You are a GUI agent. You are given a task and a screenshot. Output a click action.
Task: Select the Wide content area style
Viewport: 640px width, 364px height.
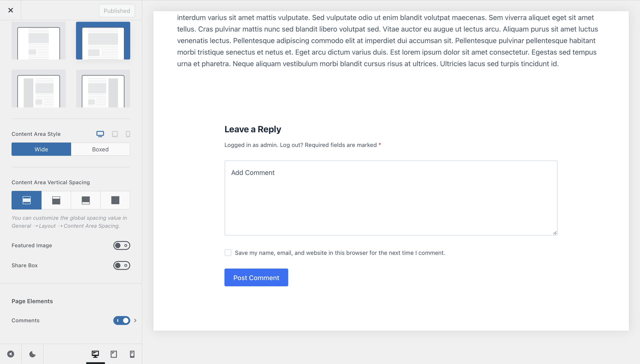click(x=41, y=149)
